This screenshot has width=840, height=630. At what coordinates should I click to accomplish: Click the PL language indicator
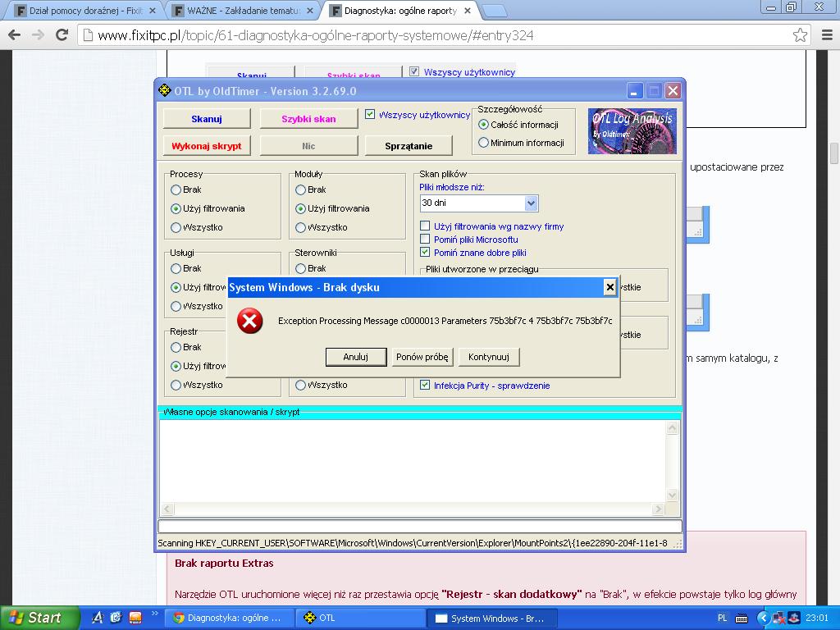coord(722,619)
